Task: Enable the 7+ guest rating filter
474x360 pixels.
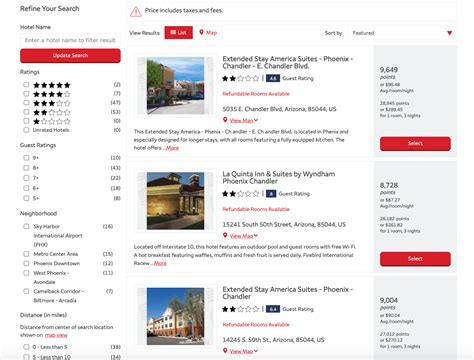Action: 26,178
